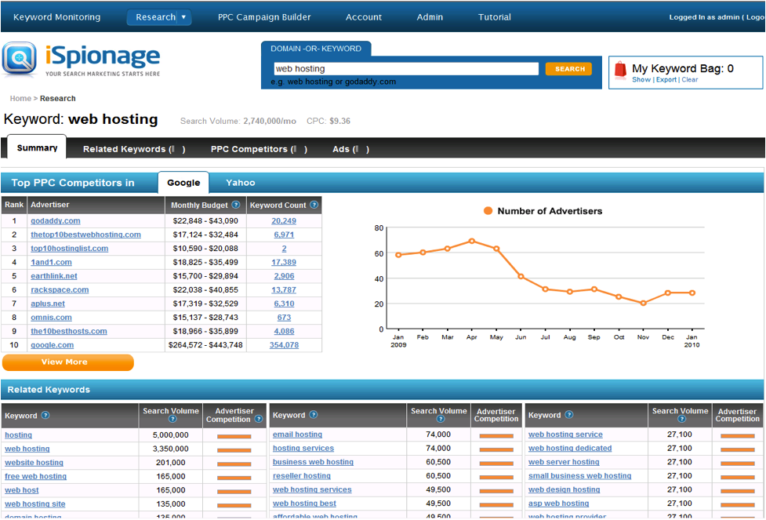Show the keyword bag contents
The image size is (766, 520).
pos(641,80)
